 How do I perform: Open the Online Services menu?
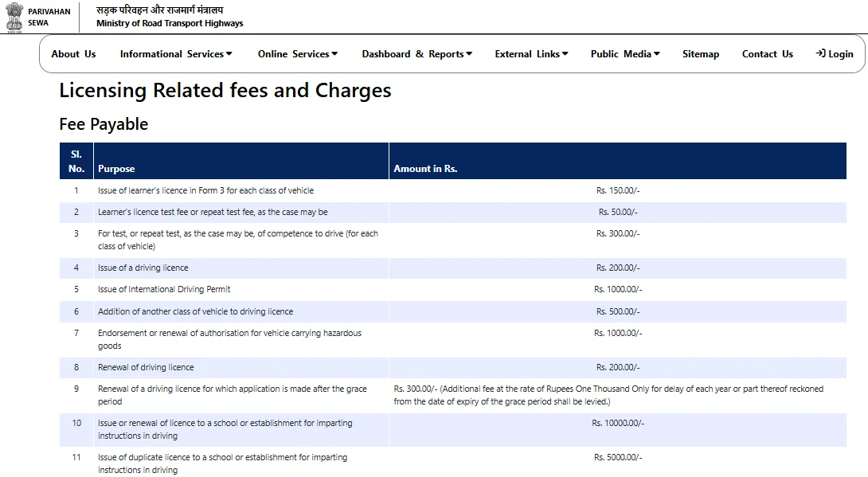pyautogui.click(x=298, y=54)
